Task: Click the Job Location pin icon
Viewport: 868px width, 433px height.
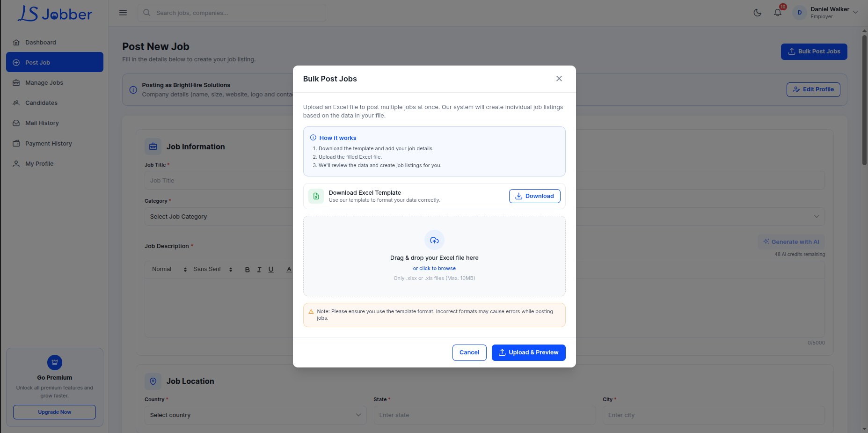Action: [153, 382]
